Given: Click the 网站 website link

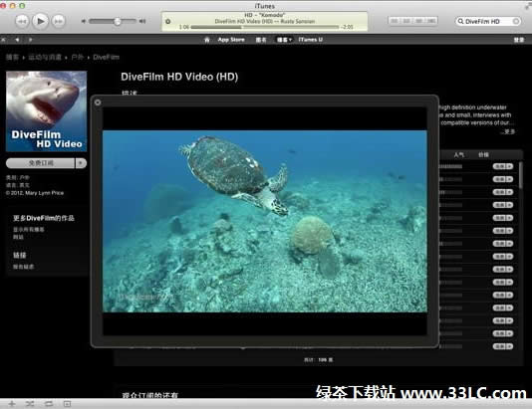Looking at the screenshot, I should pyautogui.click(x=18, y=237).
